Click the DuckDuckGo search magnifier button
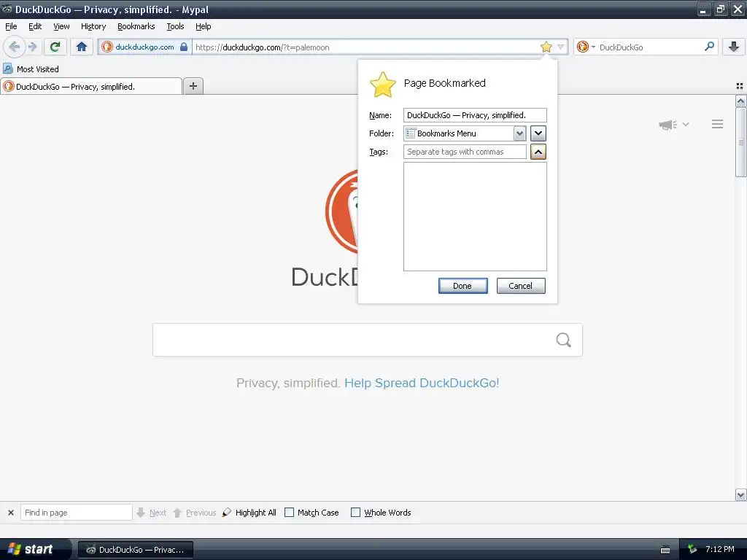747x560 pixels. tap(564, 340)
